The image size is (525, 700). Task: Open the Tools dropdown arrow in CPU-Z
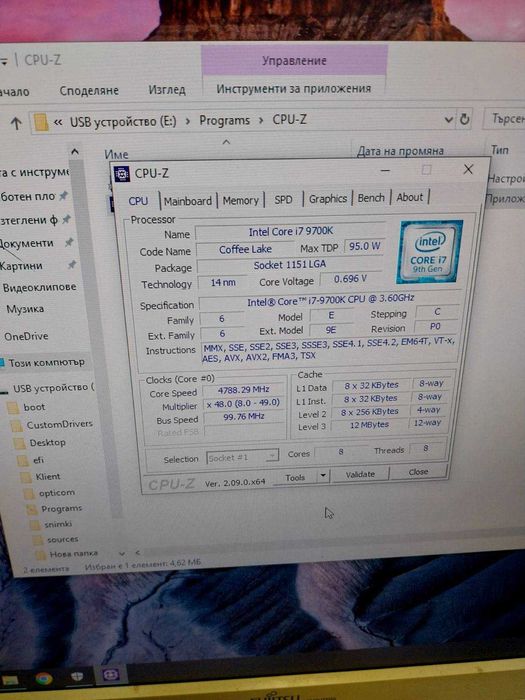click(x=323, y=476)
